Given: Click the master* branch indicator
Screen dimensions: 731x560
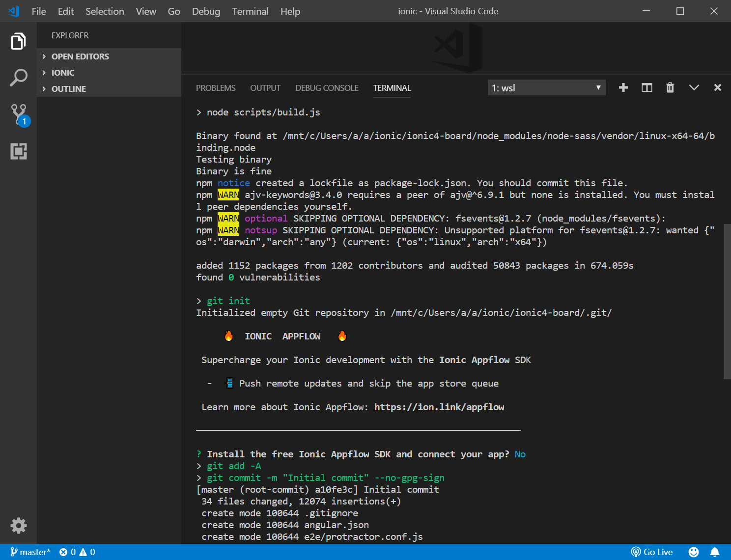Looking at the screenshot, I should 30,552.
